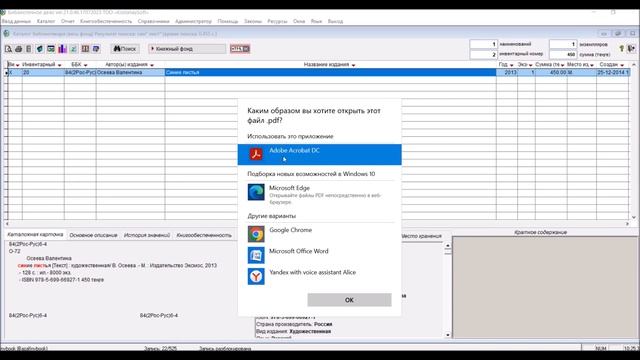Viewport: 640px width, 360px height.
Task: Open the Книгообеспеченность menu
Action: point(106,21)
